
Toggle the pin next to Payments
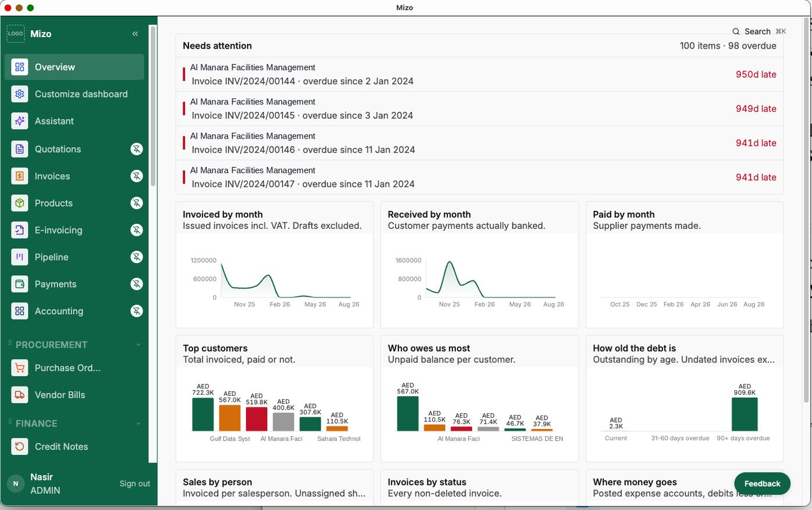pyautogui.click(x=137, y=284)
